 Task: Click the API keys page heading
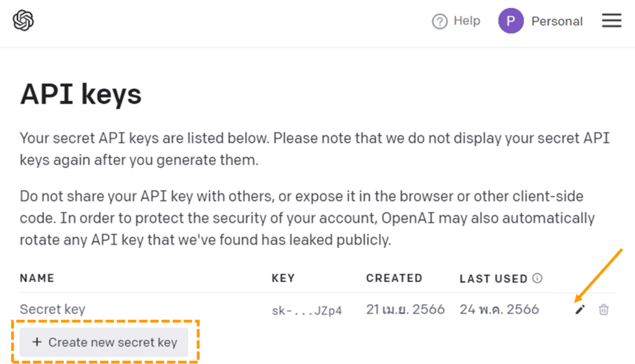[x=81, y=95]
